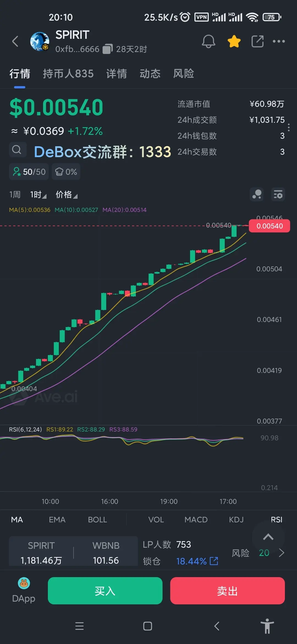297x644 pixels.
Task: Open chart settings icon
Action: click(278, 195)
